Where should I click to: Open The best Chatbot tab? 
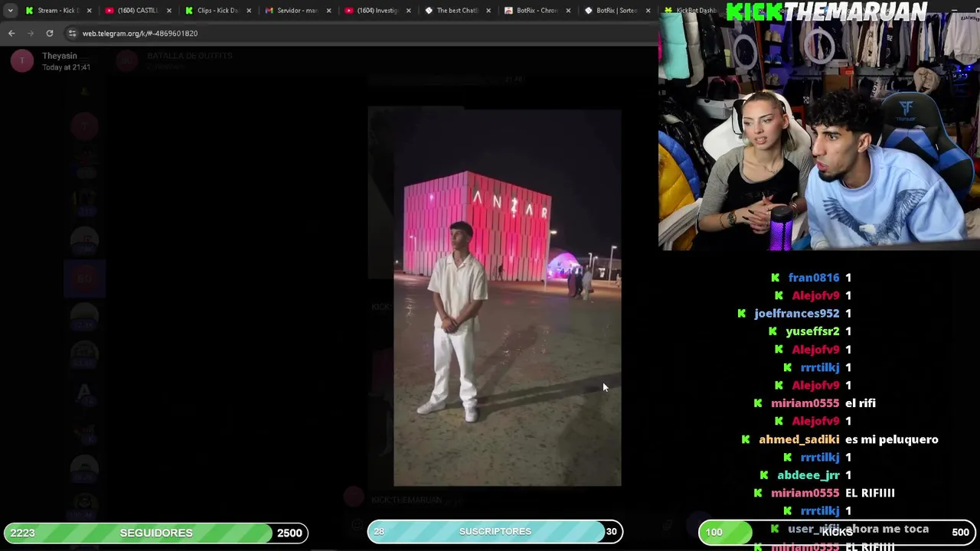coord(456,11)
